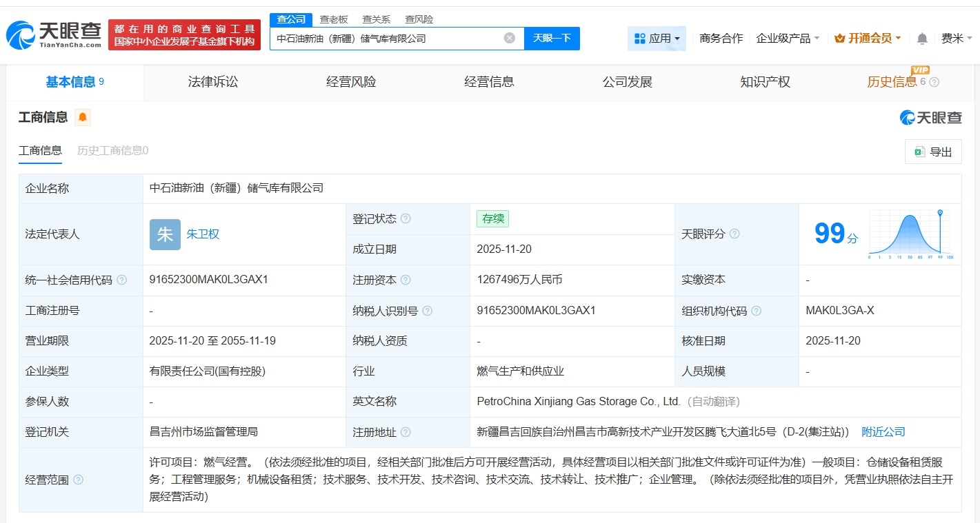Select the 查老板 search tab
Image resolution: width=980 pixels, height=523 pixels.
click(333, 19)
